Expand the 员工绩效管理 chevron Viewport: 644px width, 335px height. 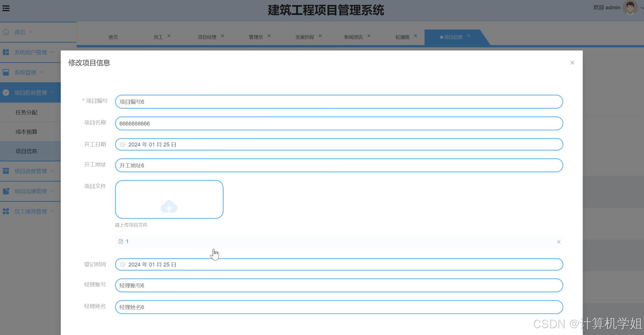point(53,211)
